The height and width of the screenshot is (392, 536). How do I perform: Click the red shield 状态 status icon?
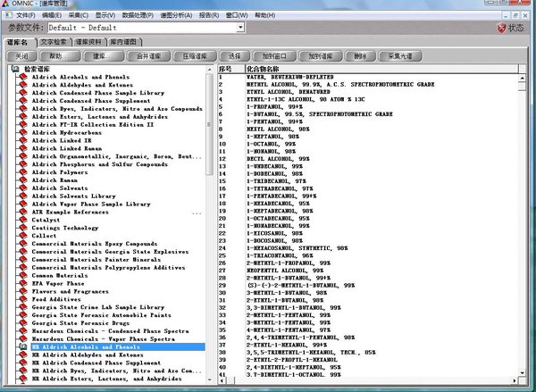501,28
